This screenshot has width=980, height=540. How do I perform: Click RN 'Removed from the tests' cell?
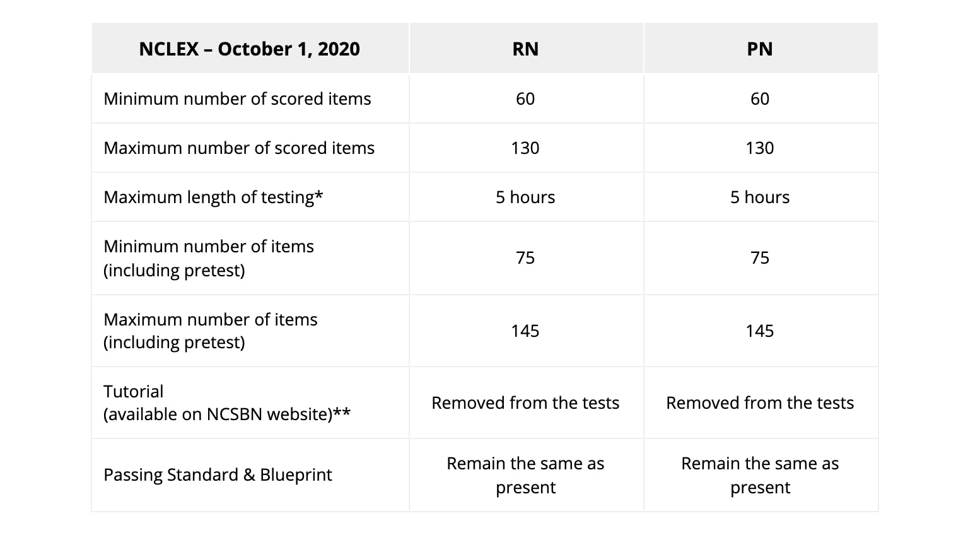point(525,402)
